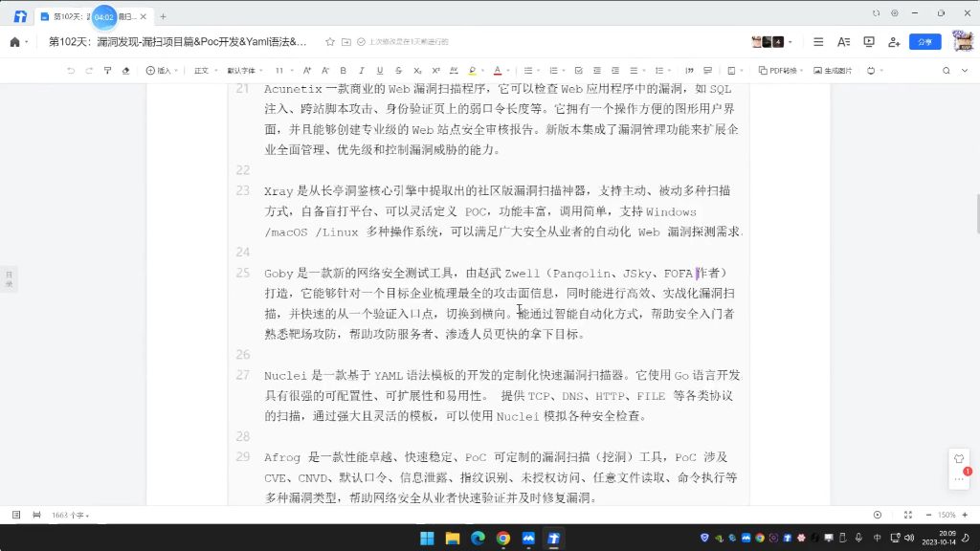Click the document title 第102天
980x551 pixels.
[177, 42]
